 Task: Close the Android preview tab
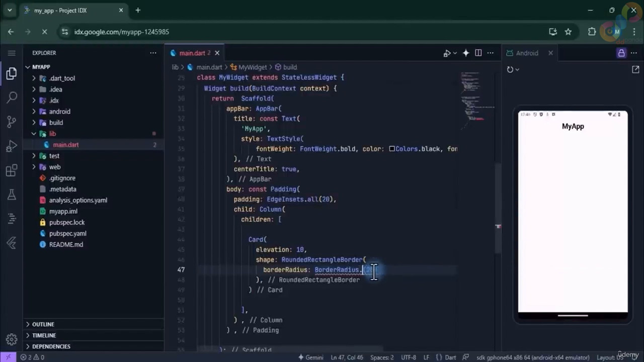click(x=550, y=53)
